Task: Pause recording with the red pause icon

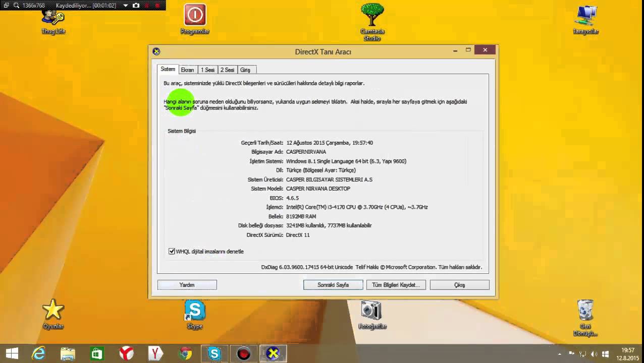Action: click(x=147, y=6)
